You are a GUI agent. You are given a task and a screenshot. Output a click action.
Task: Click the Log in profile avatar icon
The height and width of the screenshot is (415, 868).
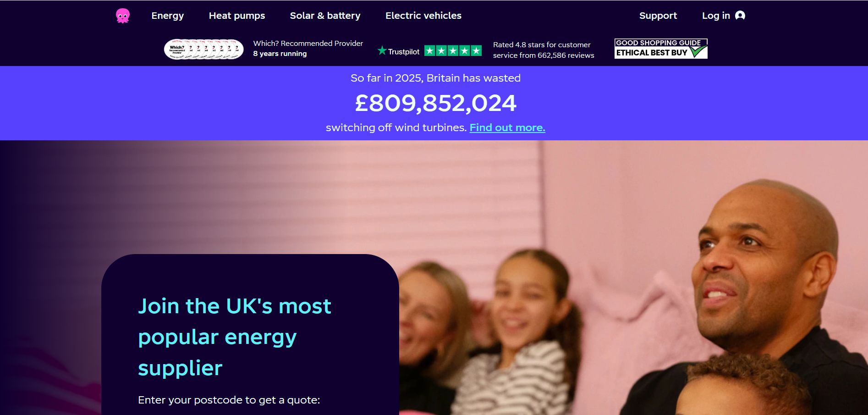click(x=740, y=16)
